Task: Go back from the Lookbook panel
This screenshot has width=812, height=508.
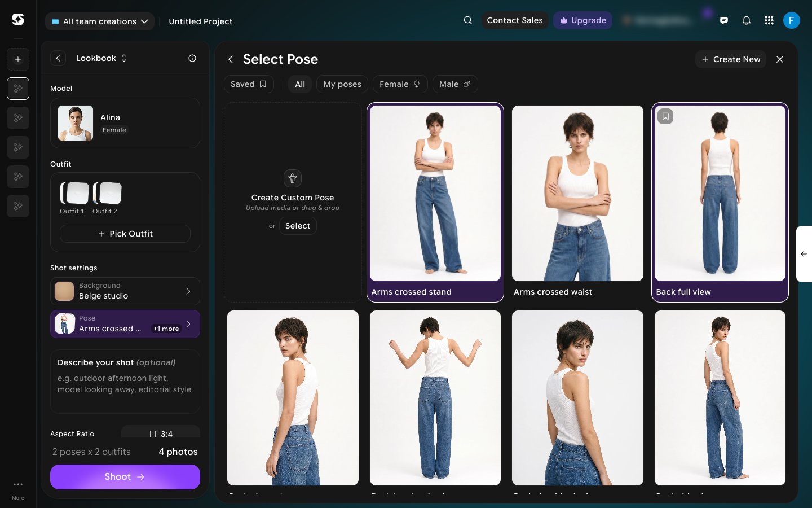Action: (x=58, y=58)
